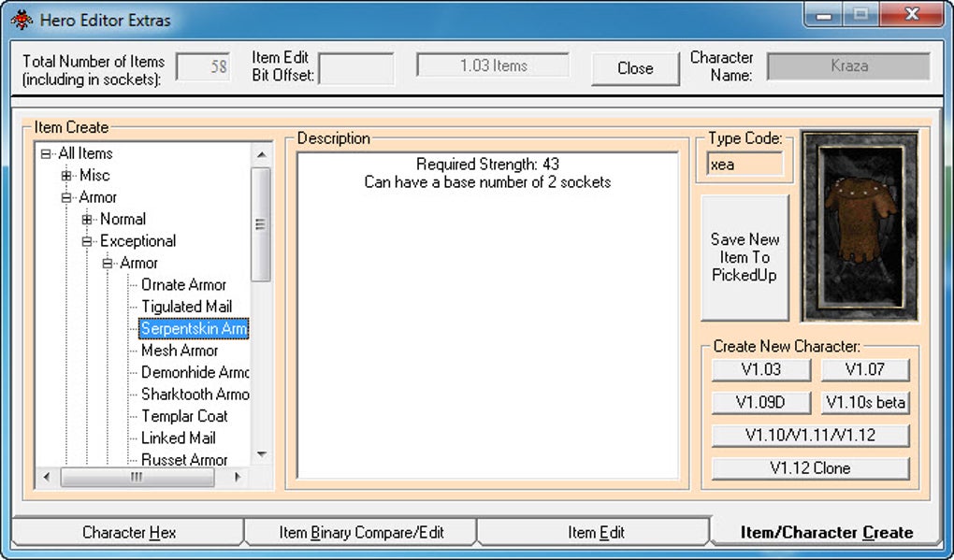The image size is (954, 560).
Task: Click the Character Name field showing Kraza
Action: (x=848, y=65)
